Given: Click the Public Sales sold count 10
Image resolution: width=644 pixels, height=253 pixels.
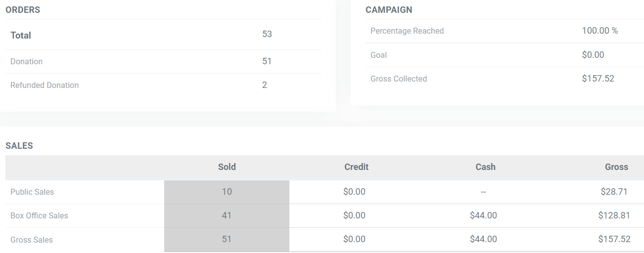Looking at the screenshot, I should click(227, 192).
